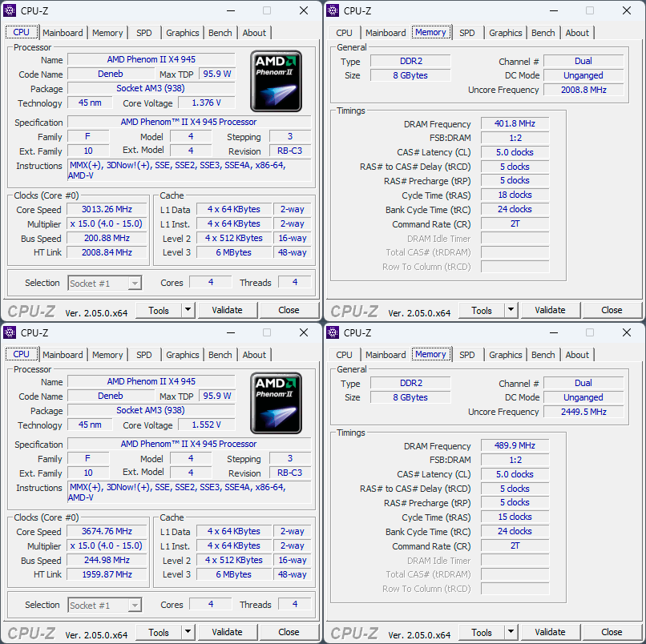Open SPD tab in bottom-right window

pos(467,355)
